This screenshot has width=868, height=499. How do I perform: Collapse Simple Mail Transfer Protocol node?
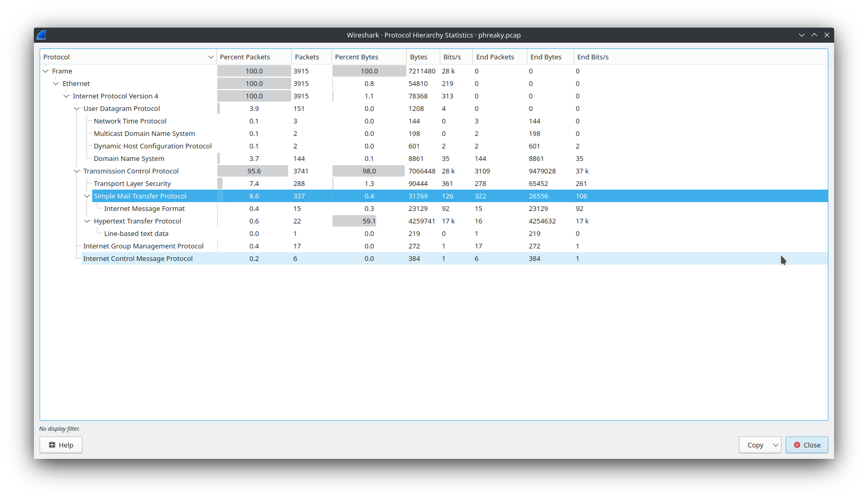87,196
